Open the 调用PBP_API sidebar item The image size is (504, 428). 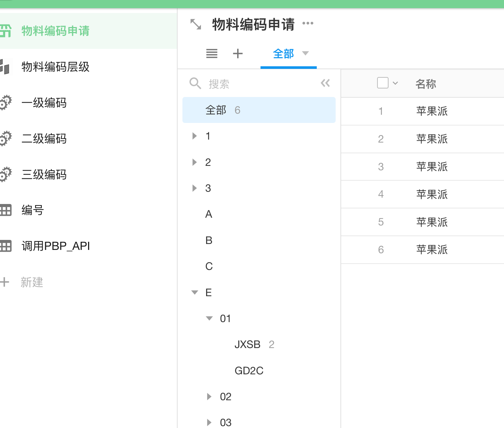click(88, 246)
